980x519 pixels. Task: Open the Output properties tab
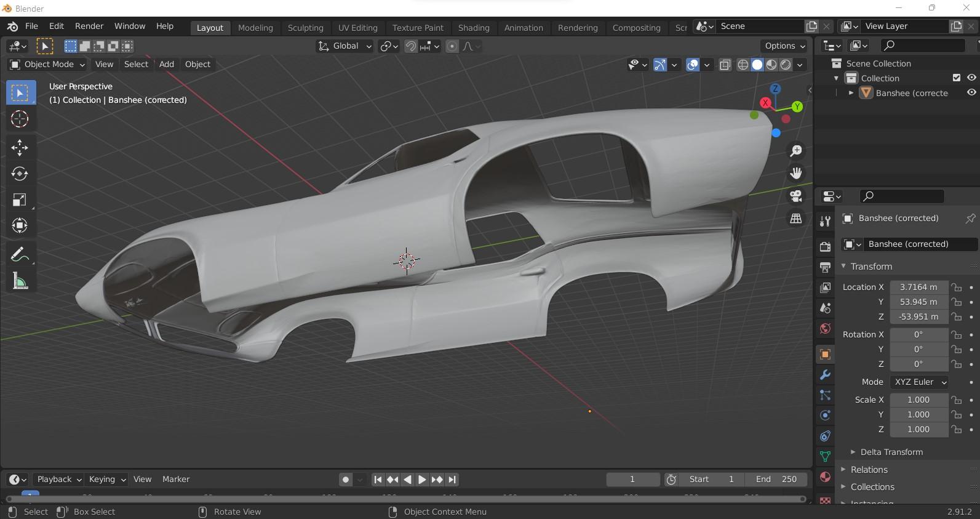pos(826,267)
